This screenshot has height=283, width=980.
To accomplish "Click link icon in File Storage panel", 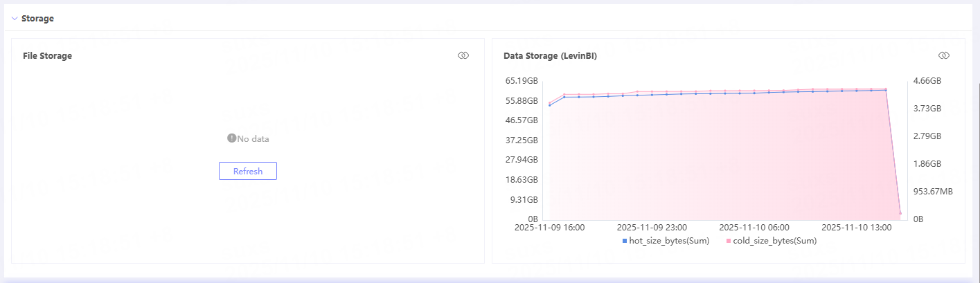I will (x=463, y=55).
